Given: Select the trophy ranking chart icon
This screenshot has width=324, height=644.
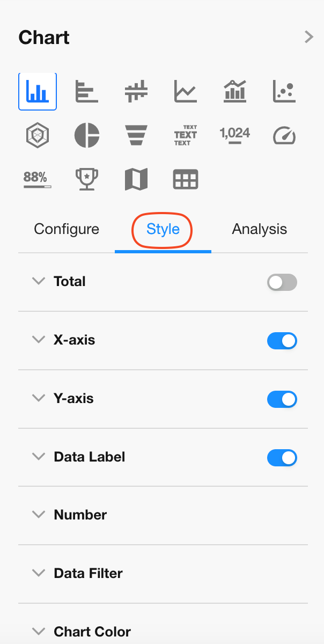Looking at the screenshot, I should click(x=86, y=179).
